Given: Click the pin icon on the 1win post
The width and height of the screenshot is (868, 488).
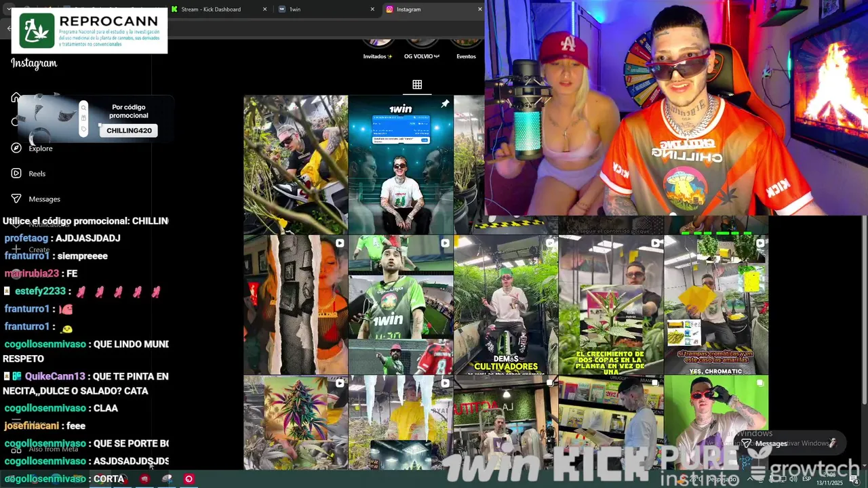Looking at the screenshot, I should tap(445, 104).
